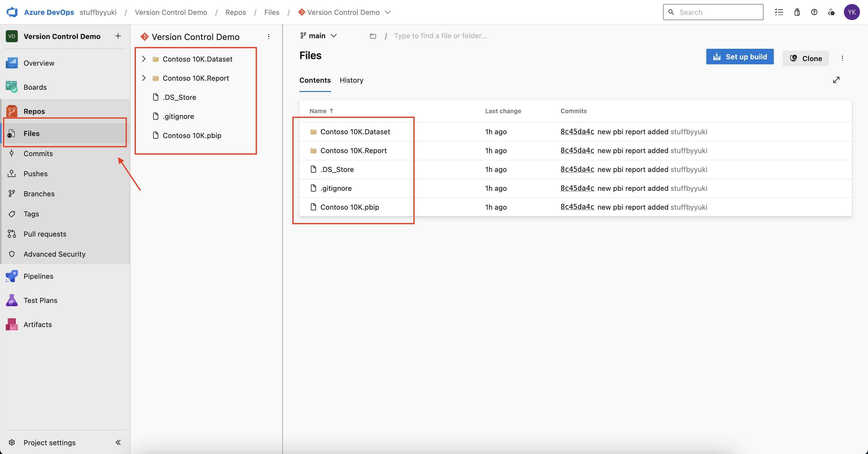Open the Marketplace shopping bag icon

pyautogui.click(x=797, y=12)
